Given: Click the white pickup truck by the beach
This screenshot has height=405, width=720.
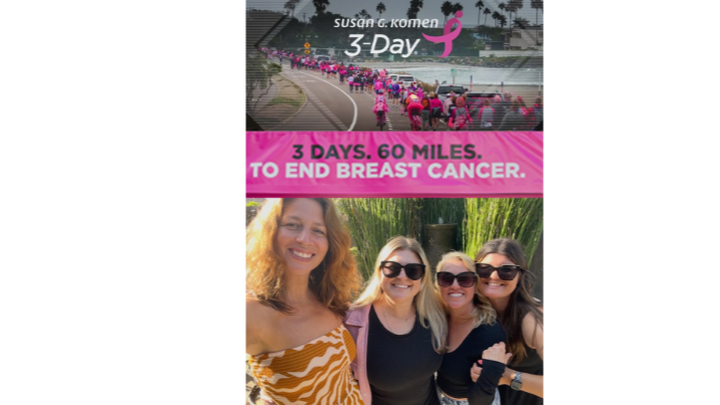Looking at the screenshot, I should [451, 90].
